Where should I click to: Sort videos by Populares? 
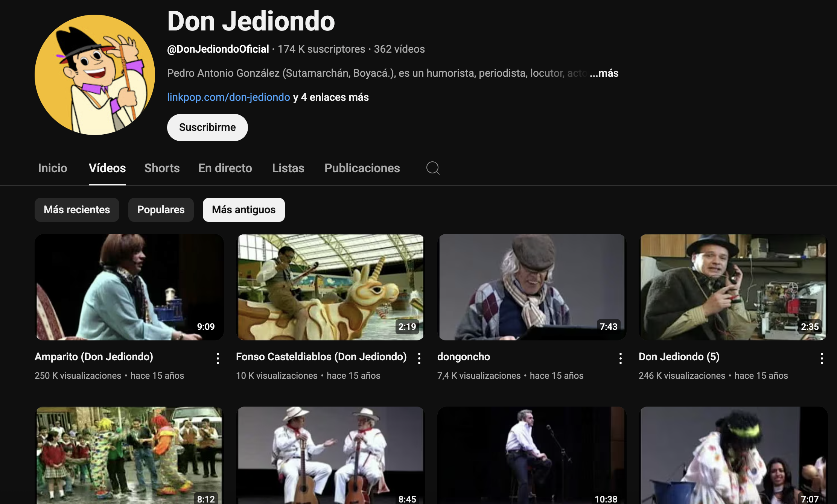point(161,210)
